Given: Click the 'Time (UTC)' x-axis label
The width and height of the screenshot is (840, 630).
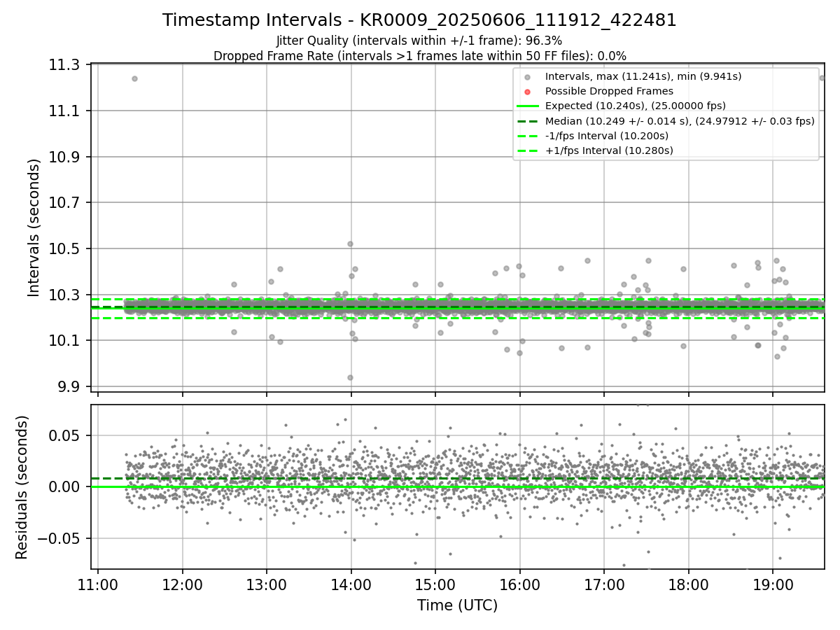Looking at the screenshot, I should pos(457,605).
